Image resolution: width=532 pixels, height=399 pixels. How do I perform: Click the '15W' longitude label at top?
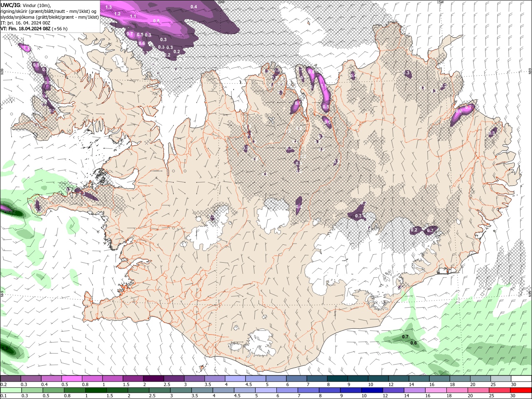441,2
